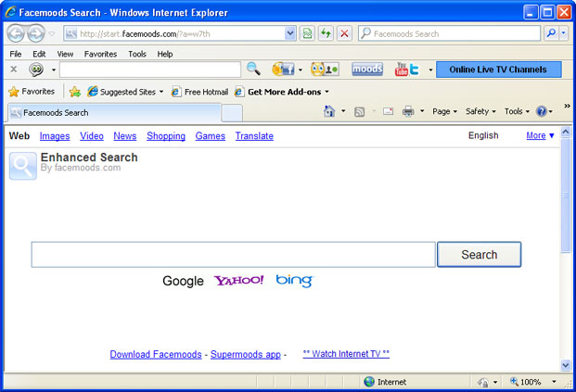Click the main page search input box

[x=233, y=254]
